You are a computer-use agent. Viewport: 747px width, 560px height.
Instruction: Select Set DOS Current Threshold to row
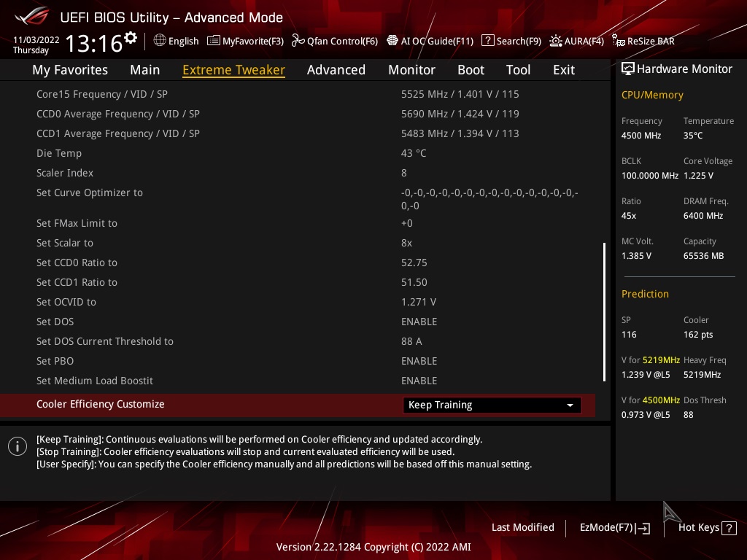(x=298, y=341)
